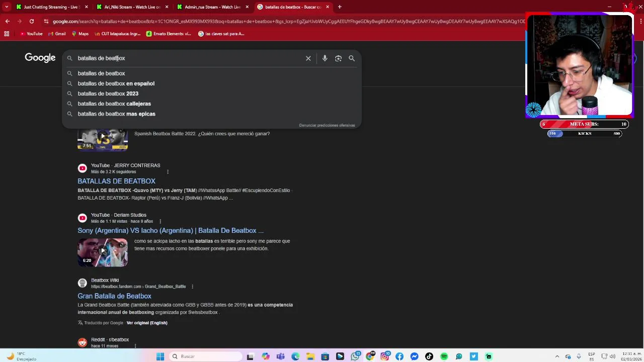Open more options for Beatbox Wiki result
644x362 pixels.
tap(192, 287)
